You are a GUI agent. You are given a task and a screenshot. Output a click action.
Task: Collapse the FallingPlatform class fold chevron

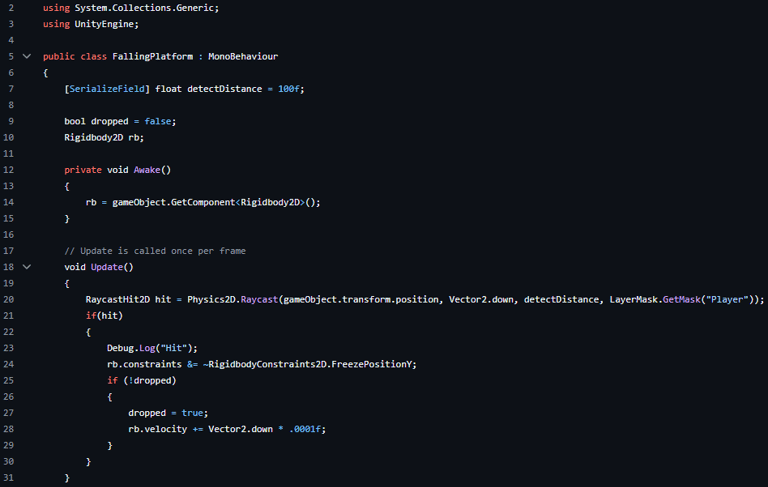tap(27, 56)
